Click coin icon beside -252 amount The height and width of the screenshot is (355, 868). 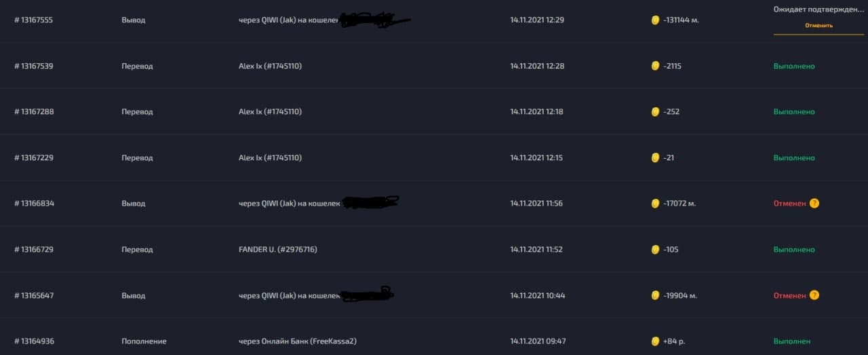655,111
